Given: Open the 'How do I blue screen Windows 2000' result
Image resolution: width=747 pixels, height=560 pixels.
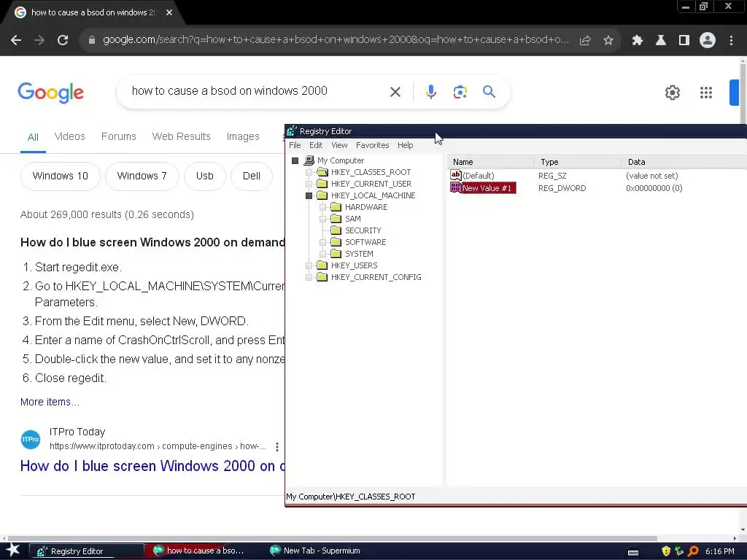Looking at the screenshot, I should pyautogui.click(x=152, y=466).
